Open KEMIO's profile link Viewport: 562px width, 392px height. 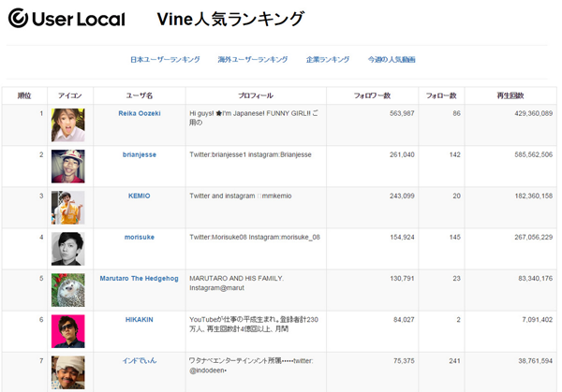140,196
